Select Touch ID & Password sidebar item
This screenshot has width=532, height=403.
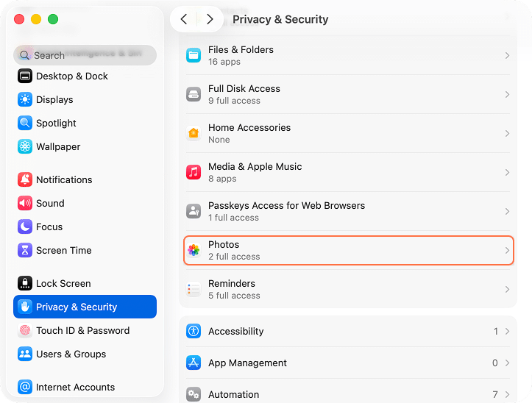82,330
